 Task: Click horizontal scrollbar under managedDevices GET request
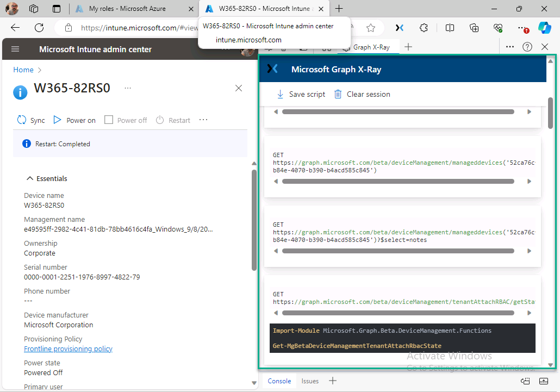click(x=398, y=182)
